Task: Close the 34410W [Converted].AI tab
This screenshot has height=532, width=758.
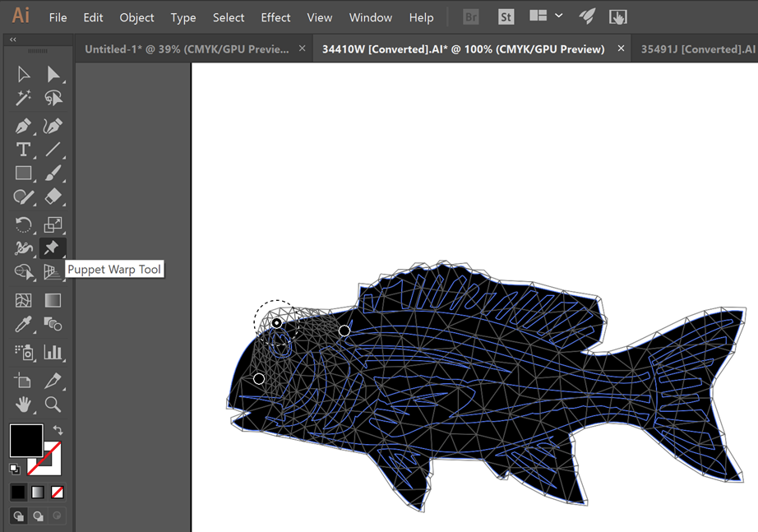Action: [x=621, y=49]
